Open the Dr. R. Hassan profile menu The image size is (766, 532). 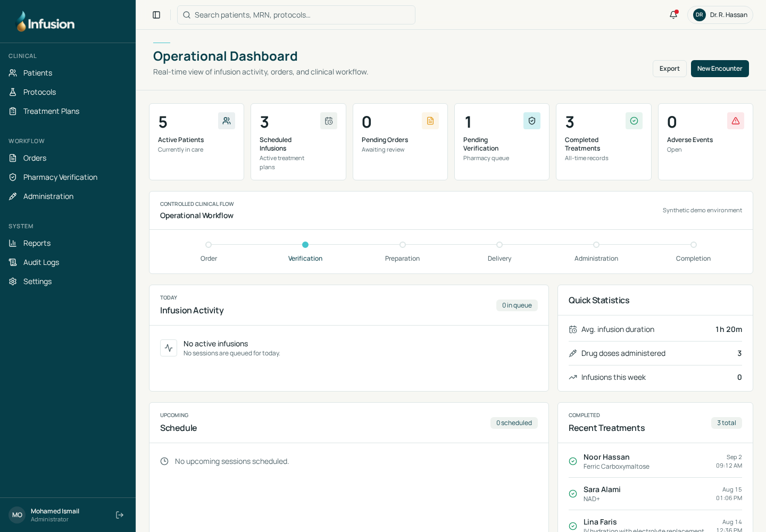[x=720, y=15]
